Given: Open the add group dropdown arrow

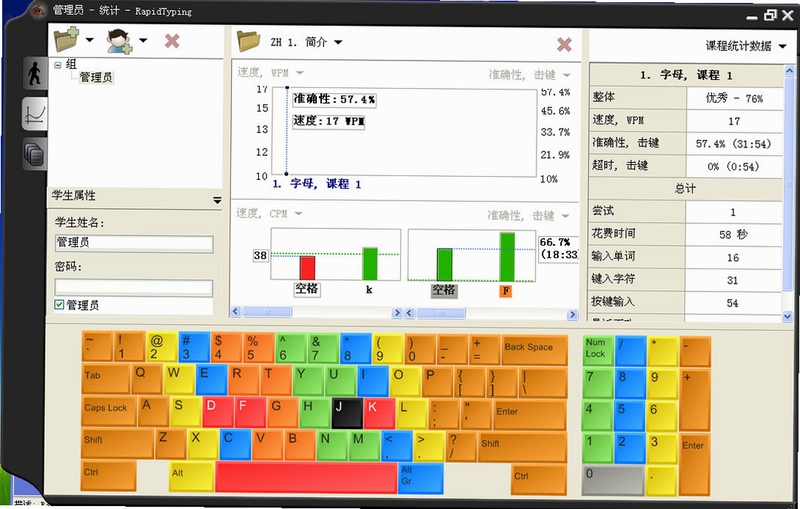Looking at the screenshot, I should tap(89, 40).
